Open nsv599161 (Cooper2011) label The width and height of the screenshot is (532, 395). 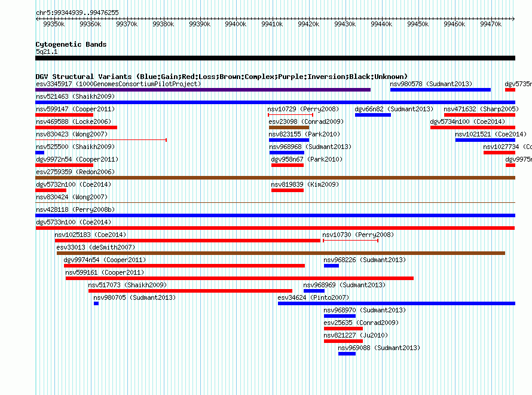105,272
